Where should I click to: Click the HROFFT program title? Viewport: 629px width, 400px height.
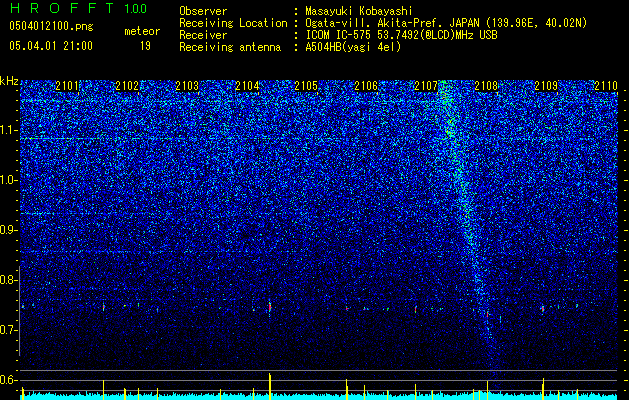pyautogui.click(x=62, y=8)
